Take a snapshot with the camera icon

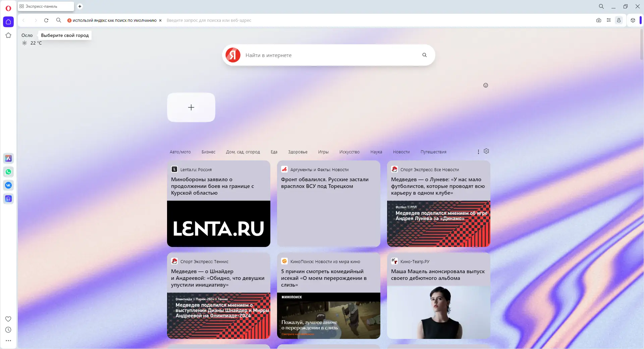coord(599,20)
